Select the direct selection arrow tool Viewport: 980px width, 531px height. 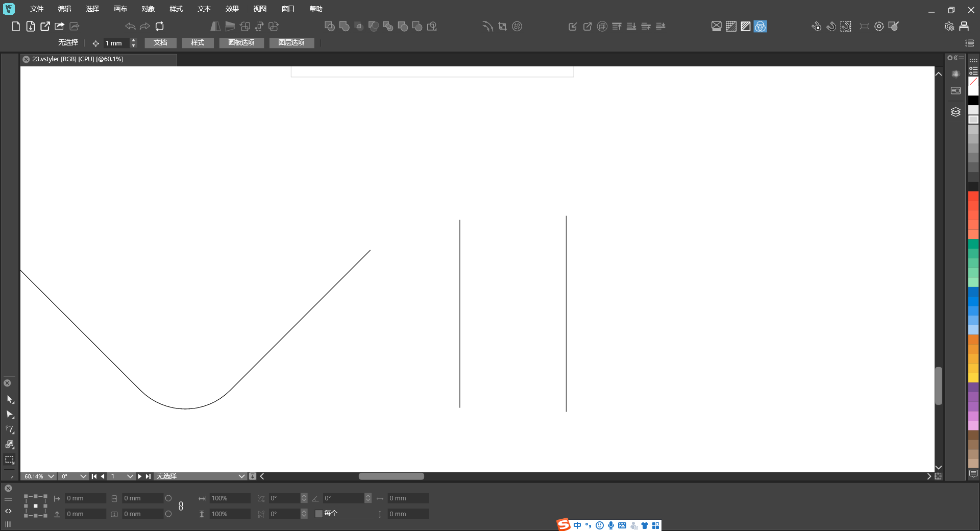(x=10, y=415)
